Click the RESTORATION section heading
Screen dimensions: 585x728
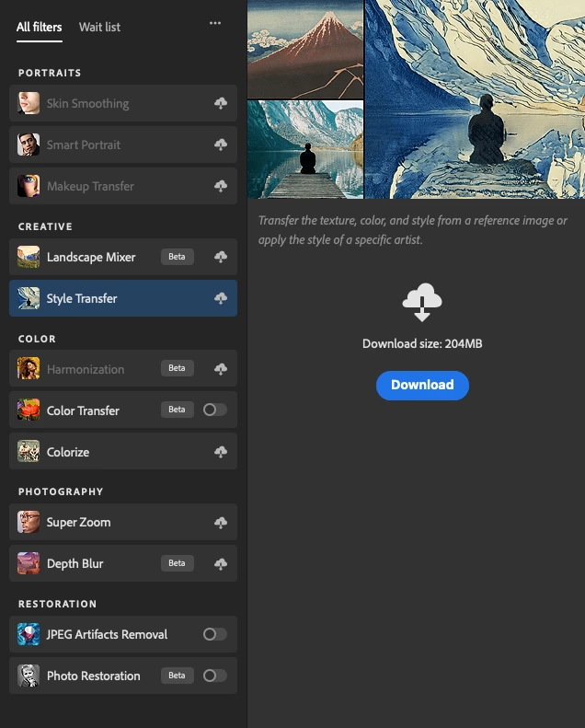pos(58,604)
